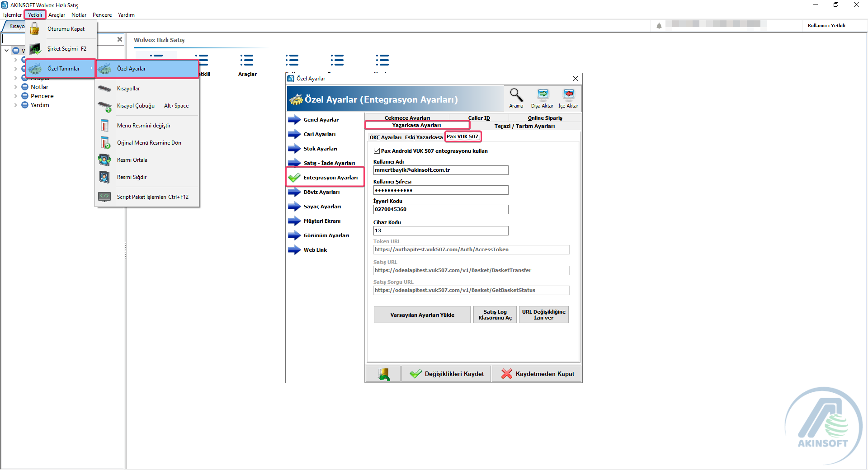Click the Kullanıcı Şifresi password field
Image resolution: width=868 pixels, height=470 pixels.
coord(441,190)
